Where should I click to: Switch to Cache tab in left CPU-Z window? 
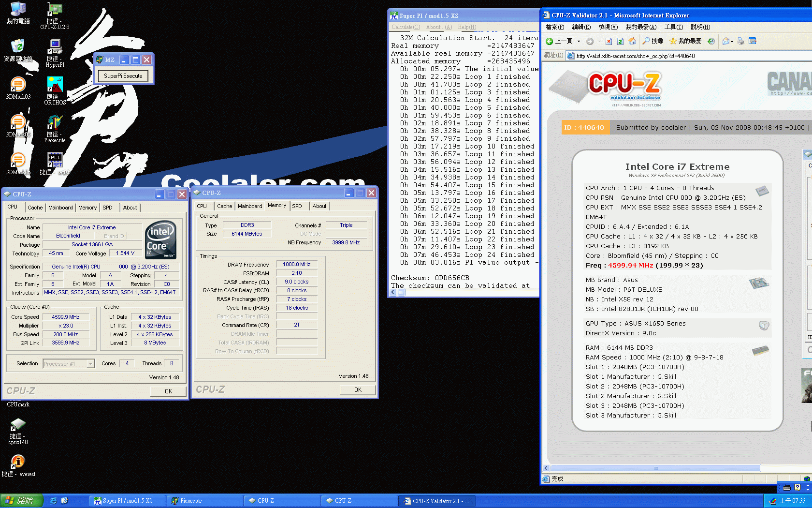35,208
